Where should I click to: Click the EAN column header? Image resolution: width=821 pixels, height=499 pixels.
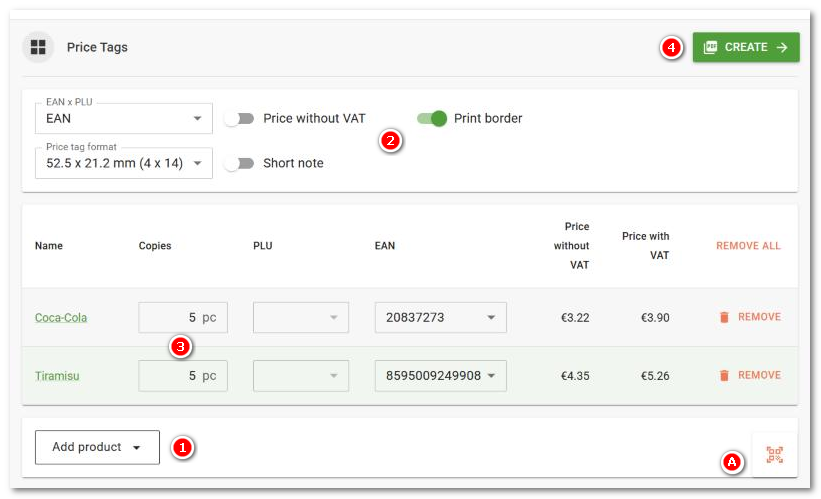click(385, 246)
